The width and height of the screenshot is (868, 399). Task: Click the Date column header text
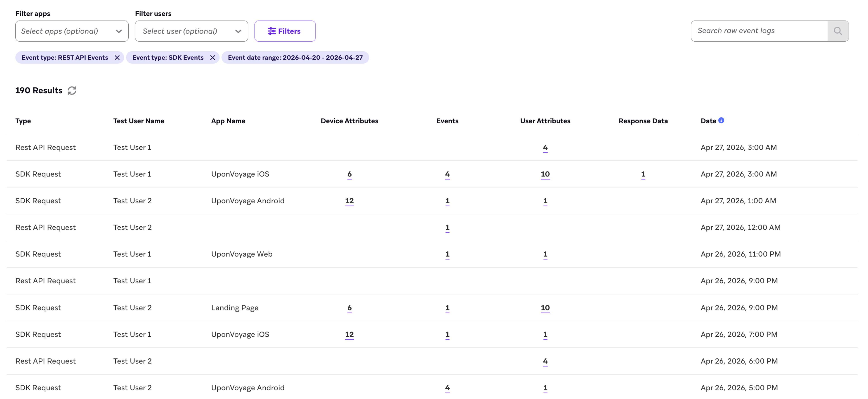[x=708, y=121]
